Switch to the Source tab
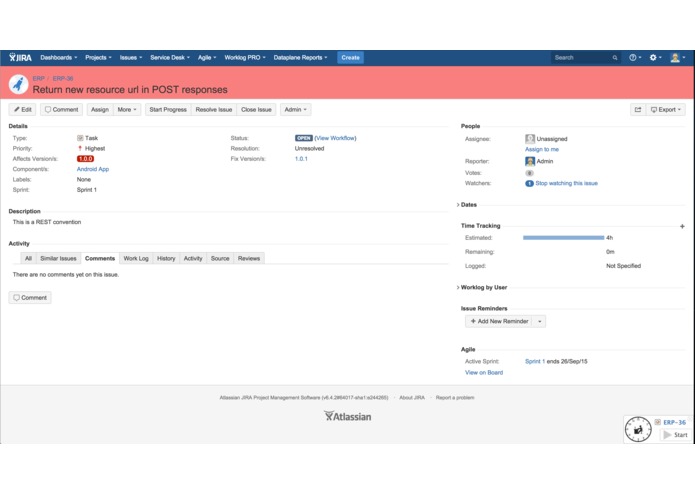695x494 pixels. point(220,258)
